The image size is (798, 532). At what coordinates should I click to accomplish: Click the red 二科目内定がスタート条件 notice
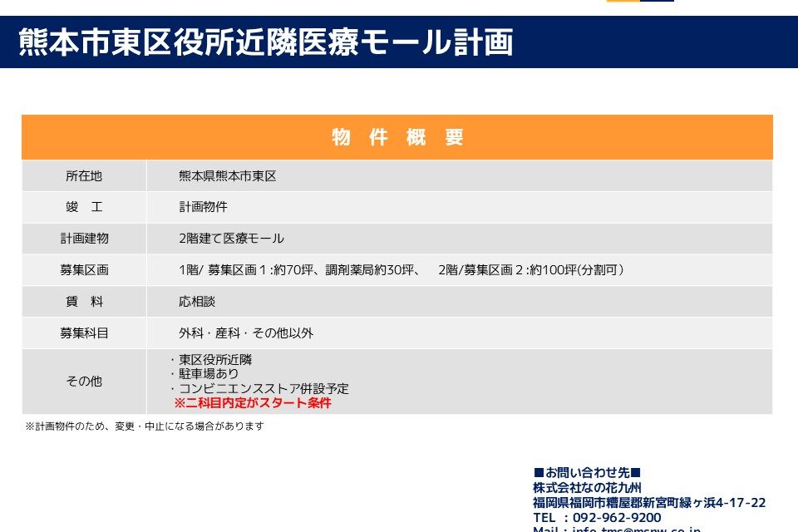(252, 403)
